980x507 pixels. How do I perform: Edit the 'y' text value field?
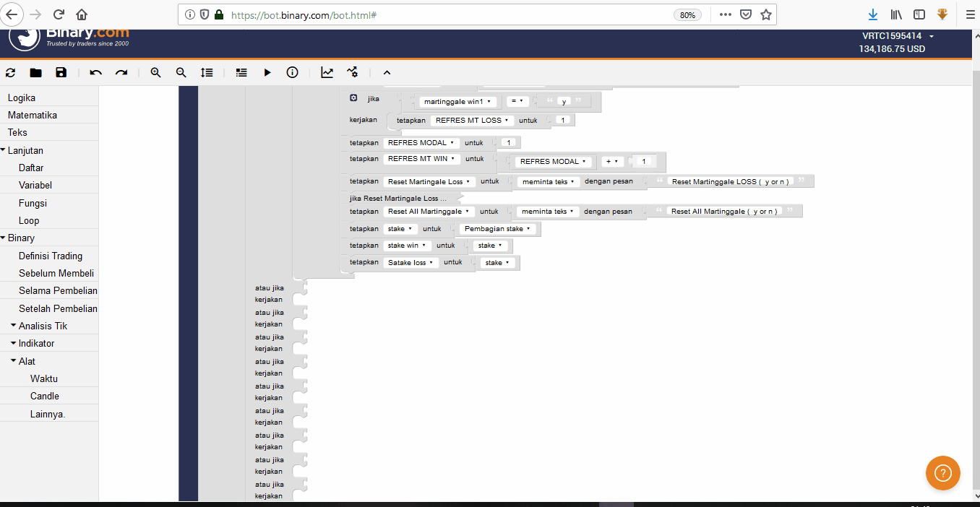point(564,102)
